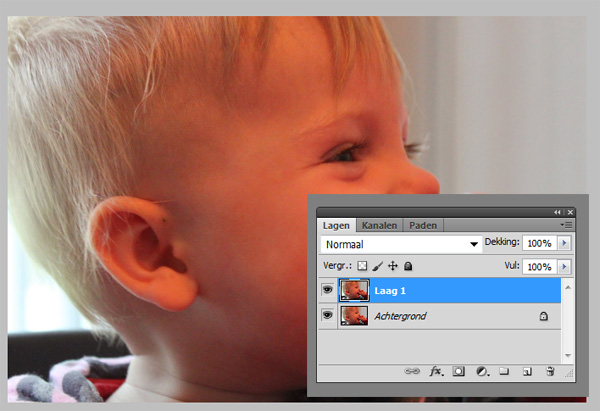This screenshot has width=600, height=411.
Task: Toggle lock position move icon
Action: tap(393, 266)
